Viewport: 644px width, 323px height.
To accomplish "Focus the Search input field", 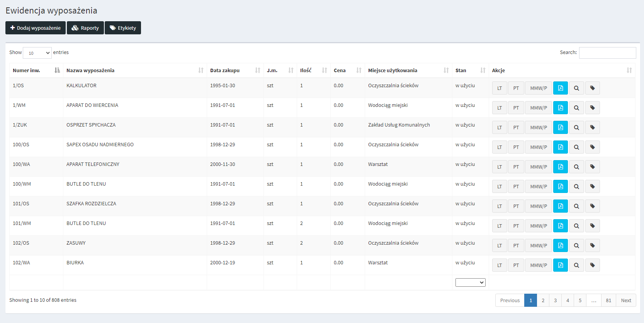I will click(x=607, y=53).
